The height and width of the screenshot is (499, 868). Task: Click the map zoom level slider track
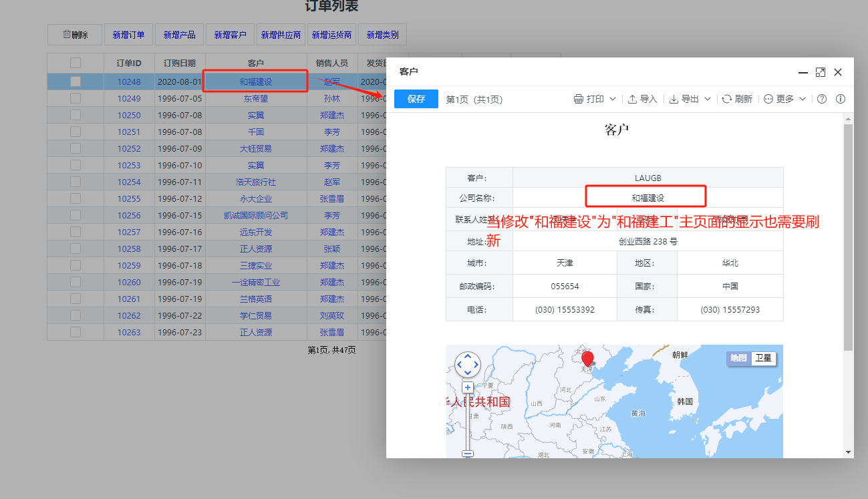click(468, 421)
